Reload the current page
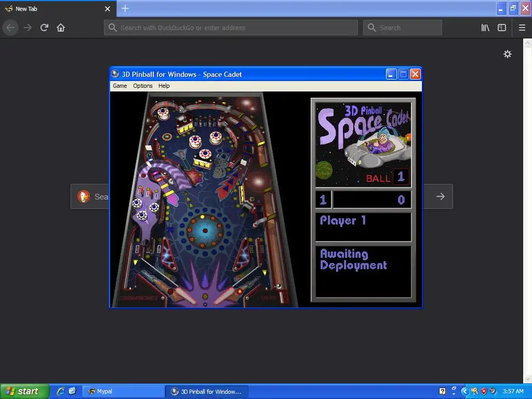Image resolution: width=532 pixels, height=399 pixels. click(44, 28)
